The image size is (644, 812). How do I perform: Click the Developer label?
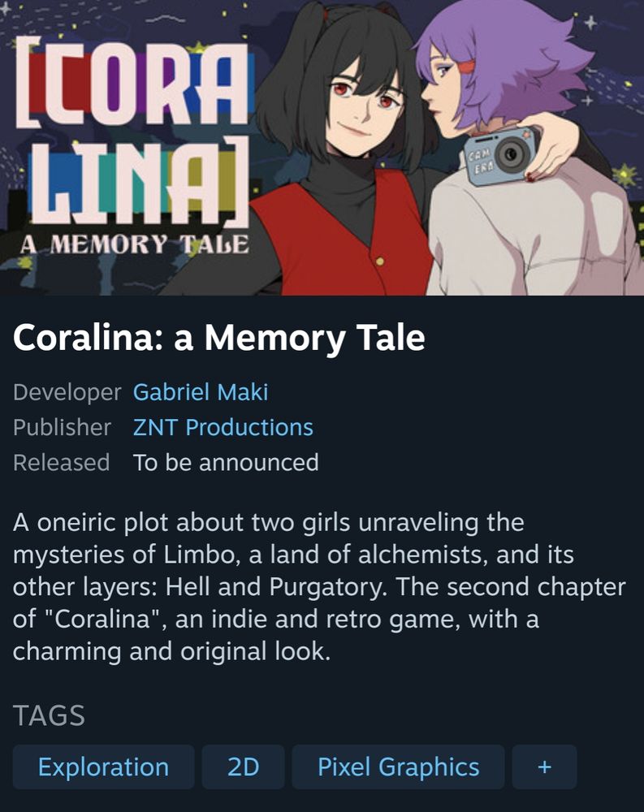tap(67, 392)
